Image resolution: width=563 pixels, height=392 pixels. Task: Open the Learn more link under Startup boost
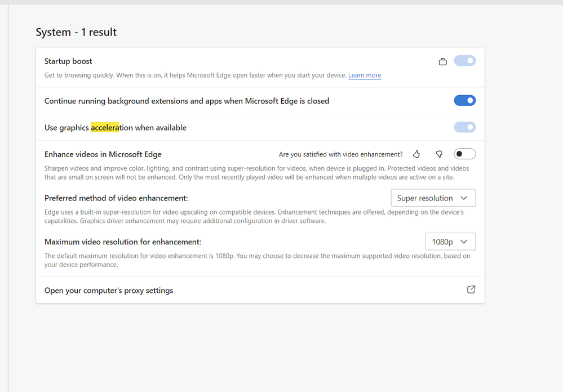tap(365, 75)
